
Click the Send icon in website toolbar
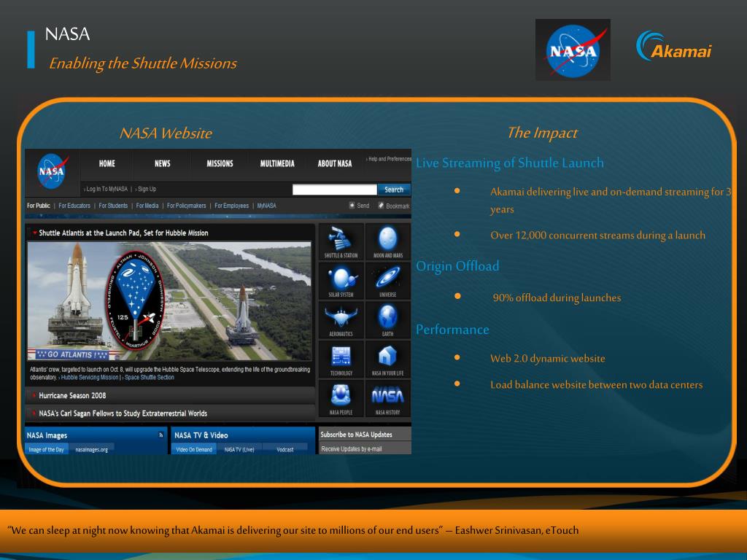click(352, 205)
